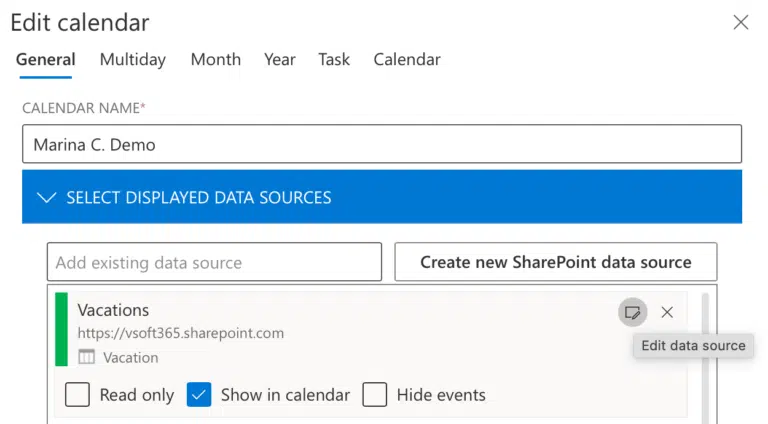This screenshot has width=768, height=424.
Task: Click into the Calendar Name field
Action: [x=382, y=144]
